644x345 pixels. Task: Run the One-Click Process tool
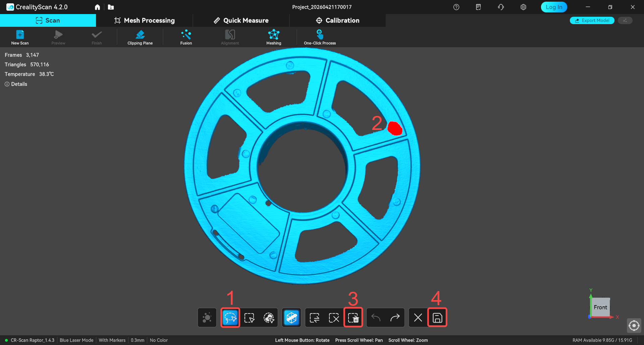click(320, 37)
